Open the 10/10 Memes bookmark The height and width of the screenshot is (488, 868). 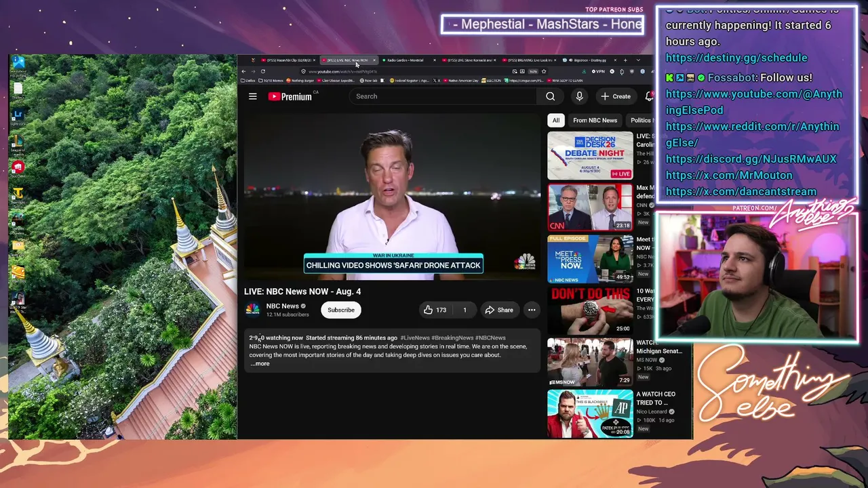(x=271, y=81)
